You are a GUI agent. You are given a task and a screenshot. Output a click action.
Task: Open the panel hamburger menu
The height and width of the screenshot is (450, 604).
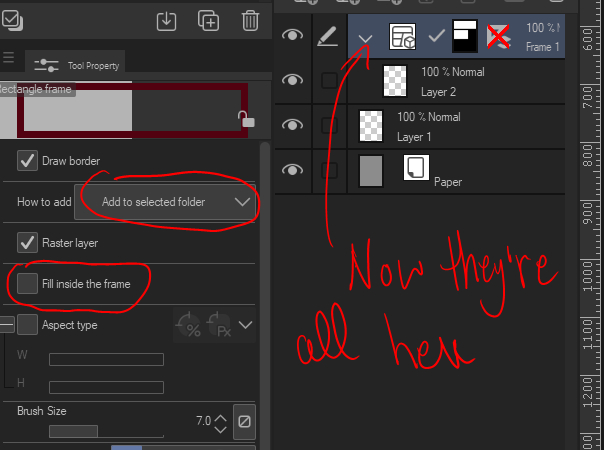(x=9, y=58)
